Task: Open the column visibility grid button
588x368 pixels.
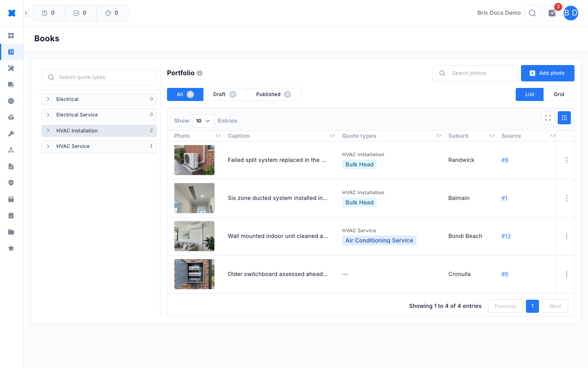Action: click(564, 118)
